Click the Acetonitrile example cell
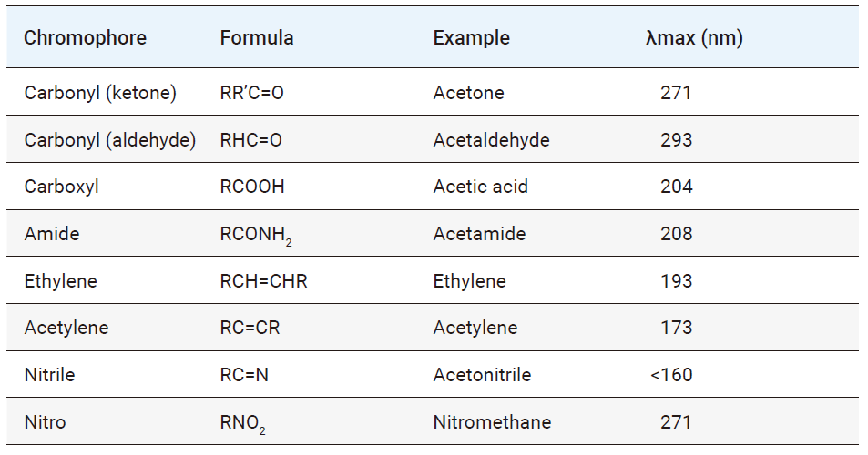 pos(482,375)
